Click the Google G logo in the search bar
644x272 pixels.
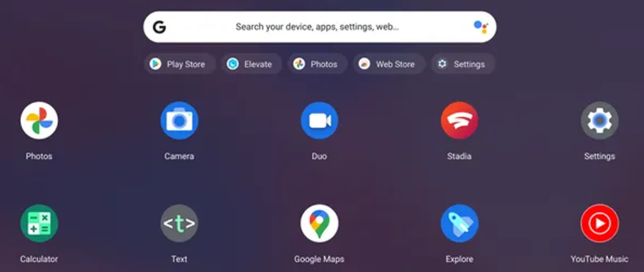(159, 27)
